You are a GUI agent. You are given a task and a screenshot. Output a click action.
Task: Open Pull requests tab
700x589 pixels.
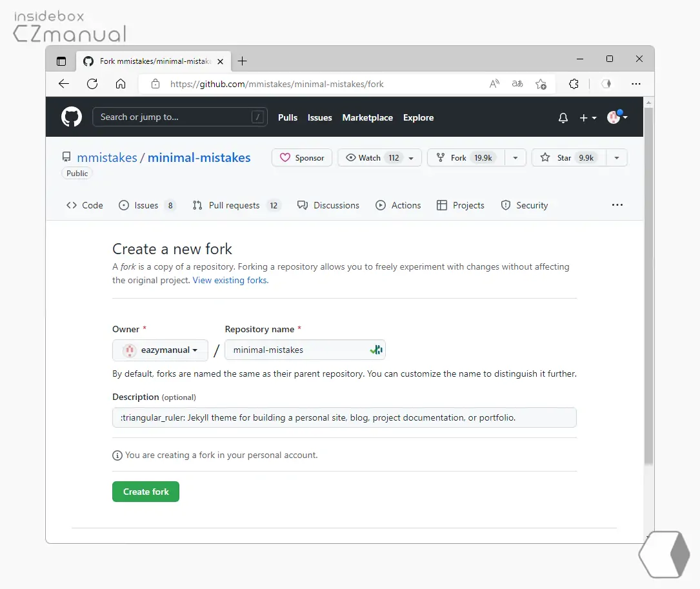point(235,205)
